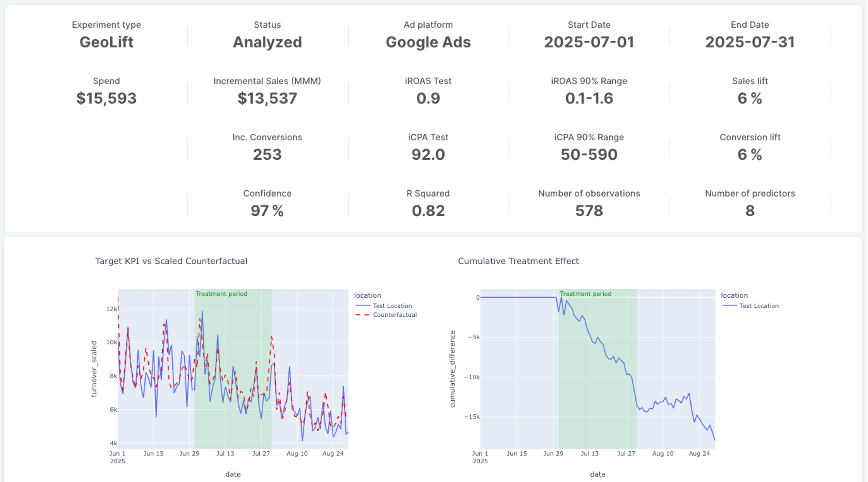Toggle Test Location legend in Cumulative Treatment chart

tap(759, 306)
